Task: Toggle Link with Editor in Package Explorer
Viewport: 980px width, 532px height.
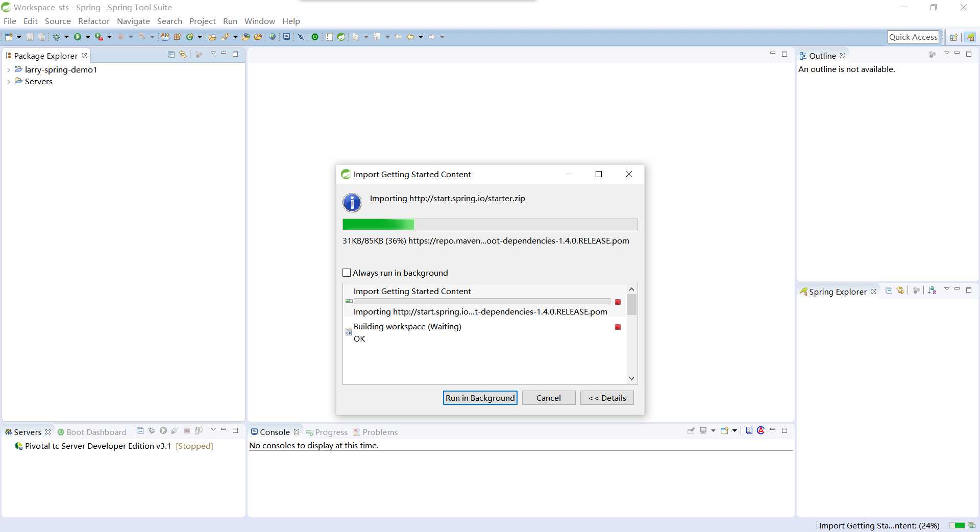Action: 183,54
